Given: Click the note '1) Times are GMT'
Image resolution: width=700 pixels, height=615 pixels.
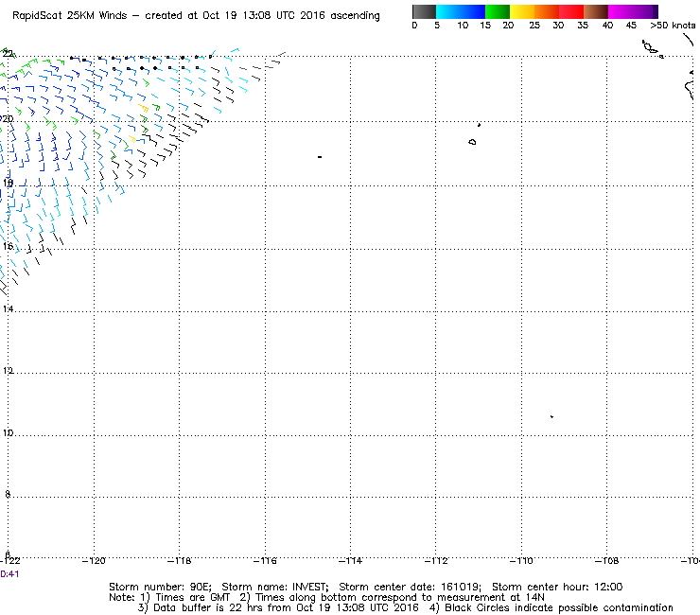Looking at the screenshot, I should (x=184, y=598).
